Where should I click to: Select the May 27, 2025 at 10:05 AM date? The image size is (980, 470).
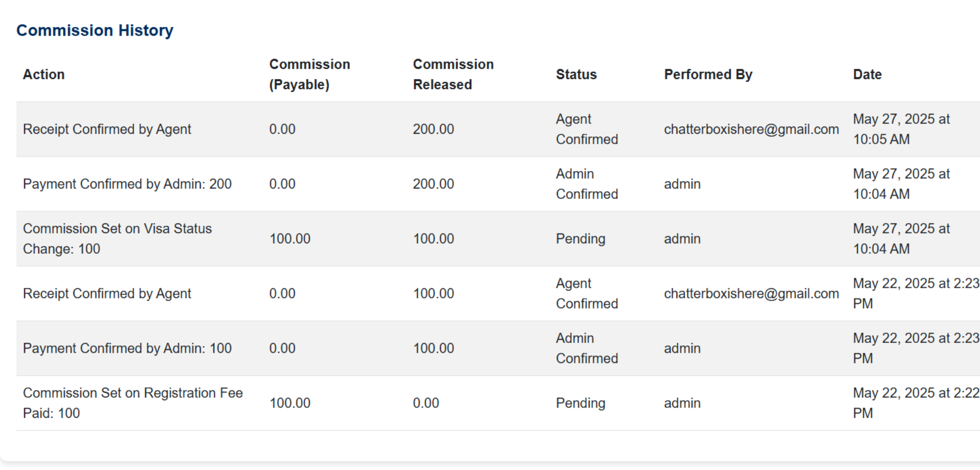pos(901,129)
